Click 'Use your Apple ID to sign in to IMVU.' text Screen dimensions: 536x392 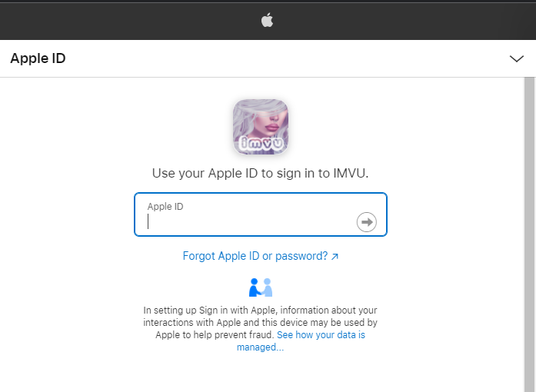[261, 173]
